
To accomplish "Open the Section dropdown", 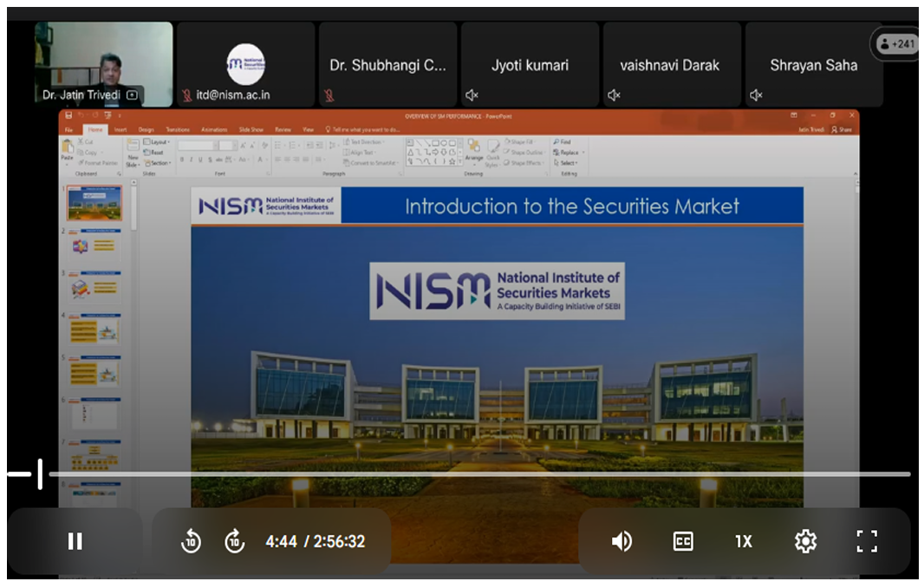I will point(158,163).
